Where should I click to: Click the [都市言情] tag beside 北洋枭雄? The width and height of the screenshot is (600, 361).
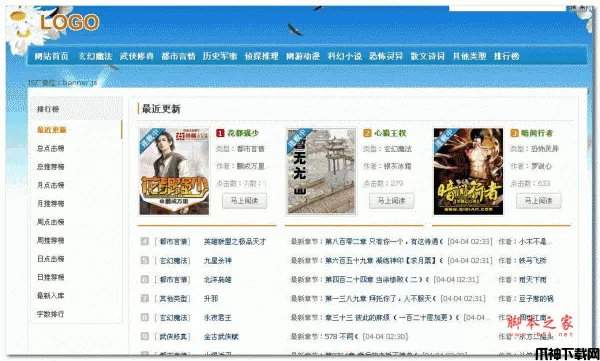pos(173,280)
